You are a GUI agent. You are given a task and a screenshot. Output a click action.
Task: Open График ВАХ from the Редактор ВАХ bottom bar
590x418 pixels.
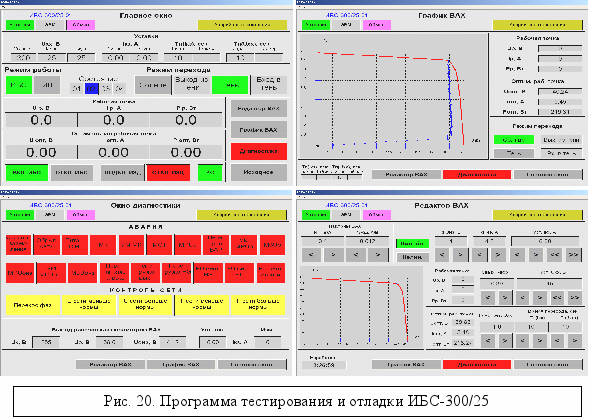pyautogui.click(x=406, y=365)
